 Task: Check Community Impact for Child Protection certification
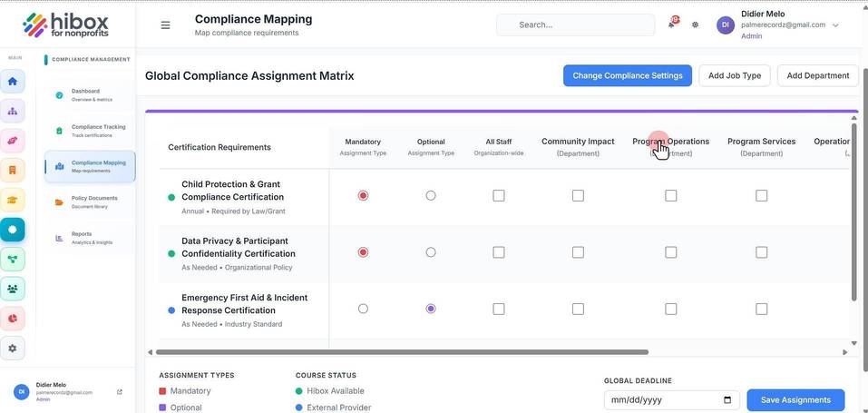[x=578, y=196]
